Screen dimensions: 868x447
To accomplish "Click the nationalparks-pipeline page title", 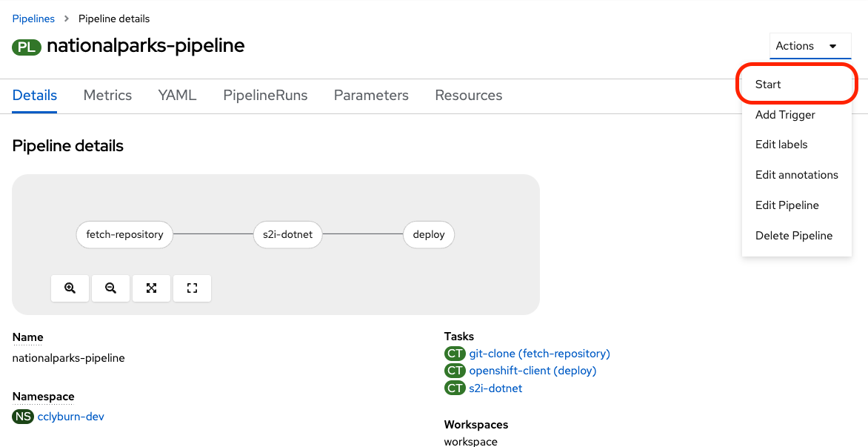I will pyautogui.click(x=146, y=46).
